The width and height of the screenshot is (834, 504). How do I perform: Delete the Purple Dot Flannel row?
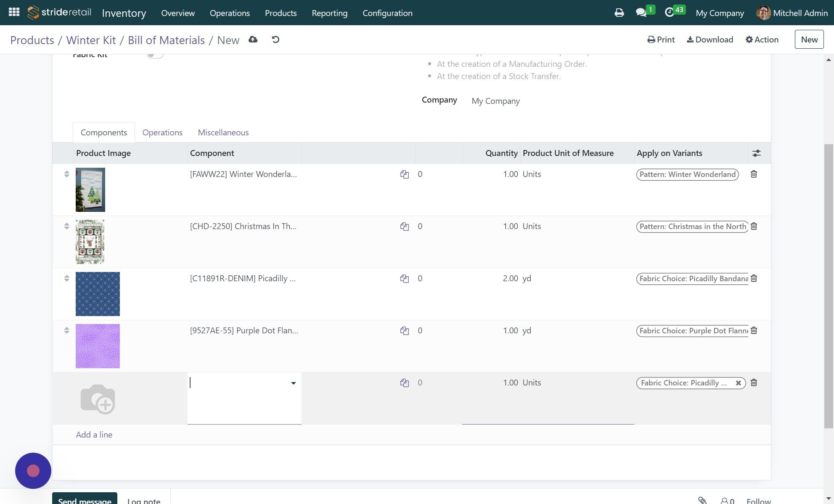coord(754,330)
